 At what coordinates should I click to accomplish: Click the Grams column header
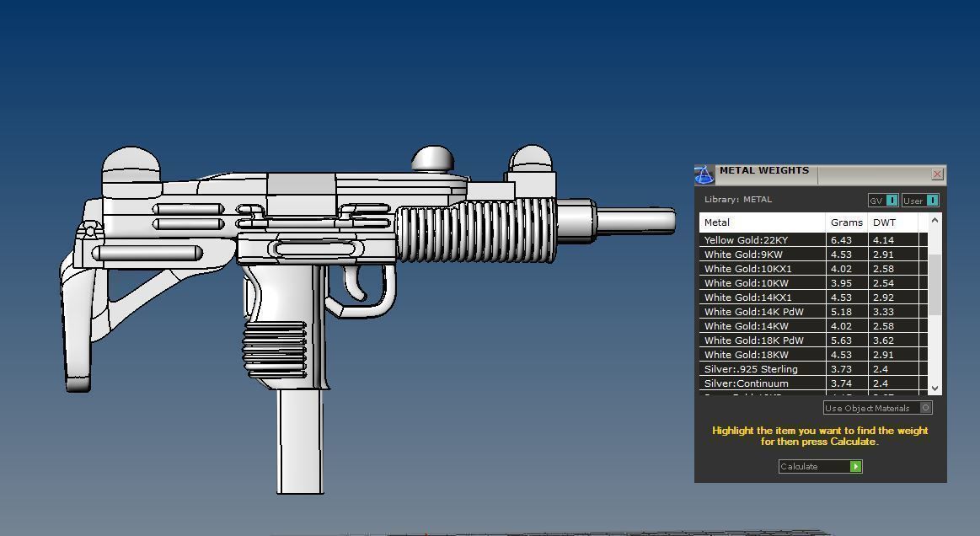(x=847, y=222)
